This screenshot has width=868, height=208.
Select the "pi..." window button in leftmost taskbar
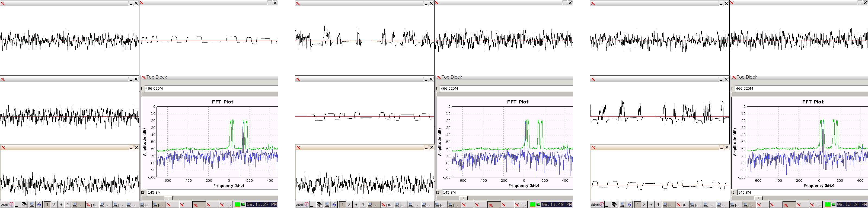click(x=92, y=204)
